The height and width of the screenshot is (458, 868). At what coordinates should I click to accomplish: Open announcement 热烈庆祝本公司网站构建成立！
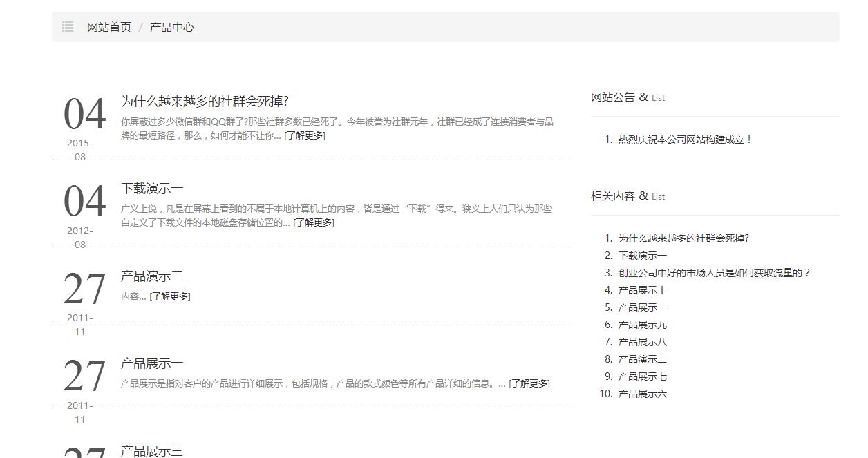(x=685, y=140)
